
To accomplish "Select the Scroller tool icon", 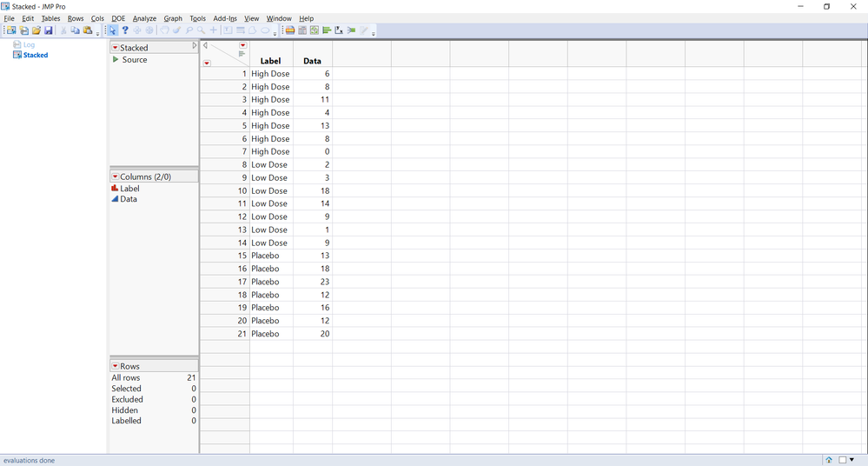I will tap(149, 30).
